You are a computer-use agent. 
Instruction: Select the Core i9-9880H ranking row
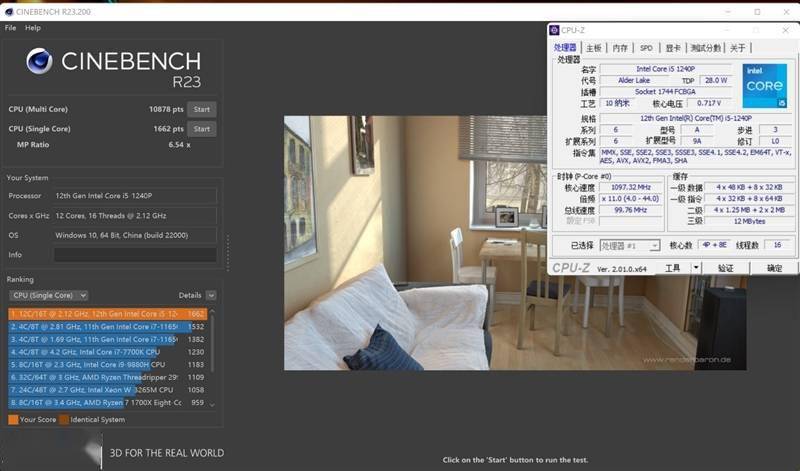pyautogui.click(x=107, y=365)
